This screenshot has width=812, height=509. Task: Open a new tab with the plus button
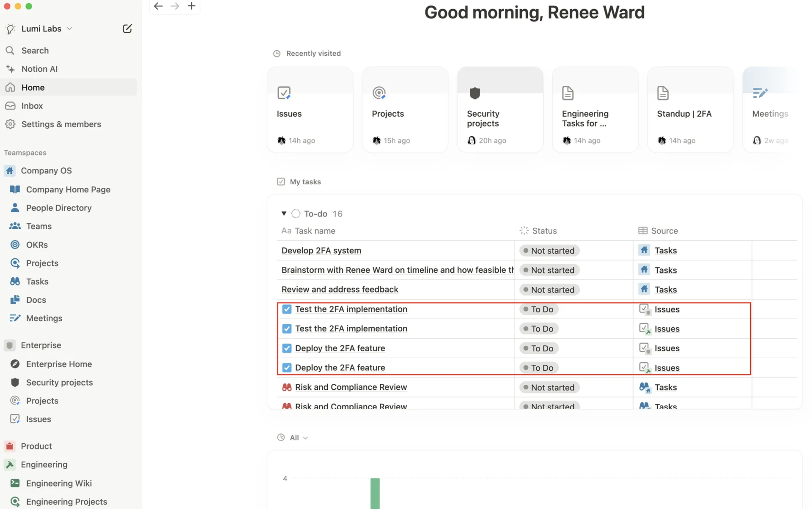(x=191, y=6)
